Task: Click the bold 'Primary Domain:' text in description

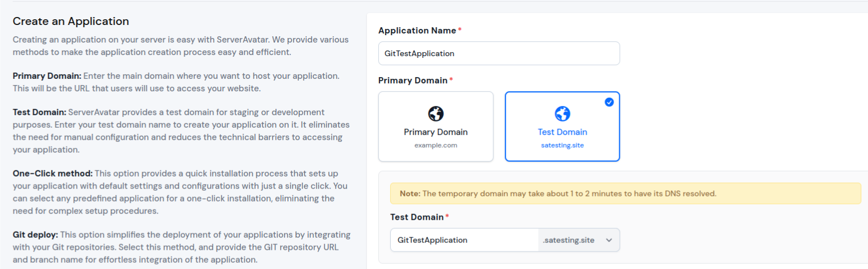Action: click(x=47, y=76)
